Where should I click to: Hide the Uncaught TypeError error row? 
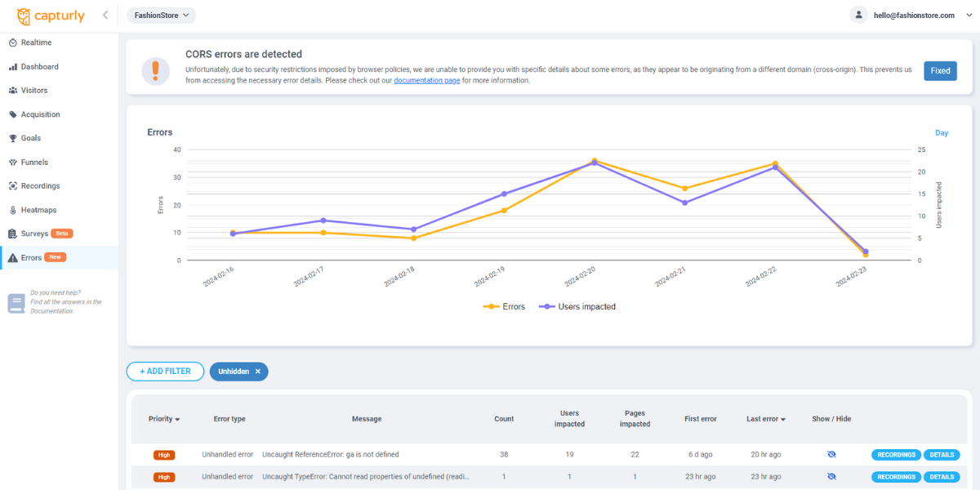click(x=831, y=477)
